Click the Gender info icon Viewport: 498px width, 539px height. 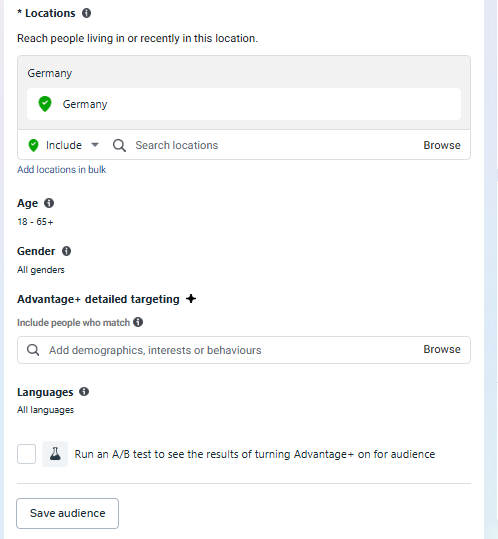click(x=66, y=251)
